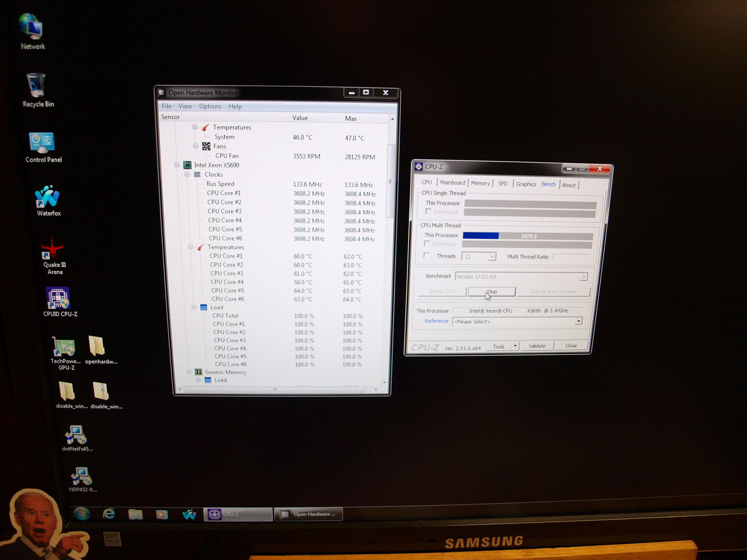This screenshot has width=747, height=560.
Task: Switch to CPU-Z via its taskbar button
Action: click(x=238, y=514)
